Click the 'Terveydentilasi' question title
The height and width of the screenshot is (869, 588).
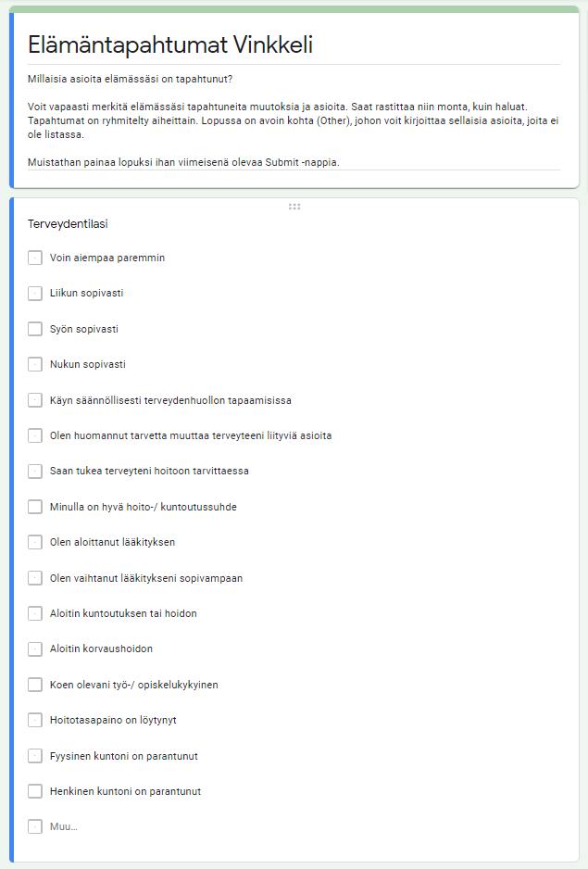click(69, 224)
